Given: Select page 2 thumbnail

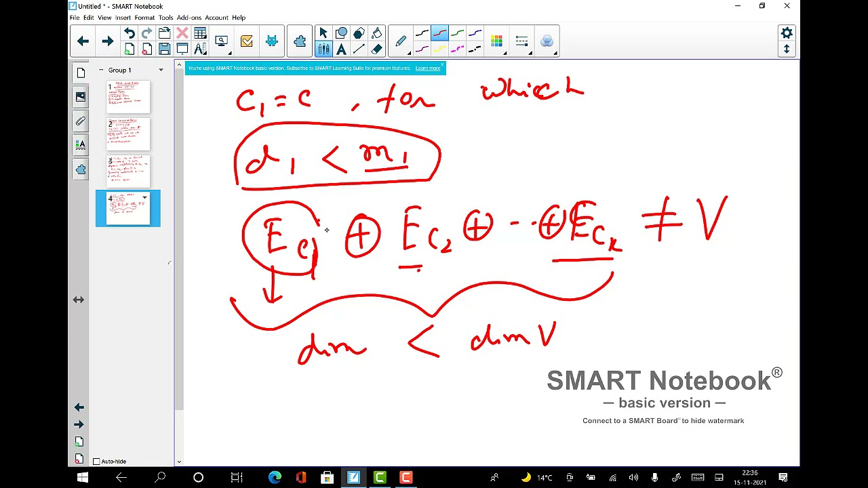Looking at the screenshot, I should point(128,134).
